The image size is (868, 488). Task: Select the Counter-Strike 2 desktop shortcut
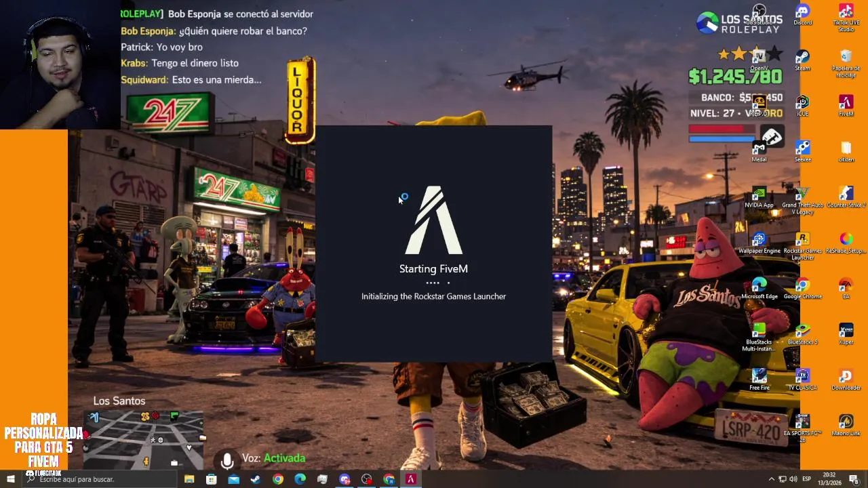click(846, 197)
